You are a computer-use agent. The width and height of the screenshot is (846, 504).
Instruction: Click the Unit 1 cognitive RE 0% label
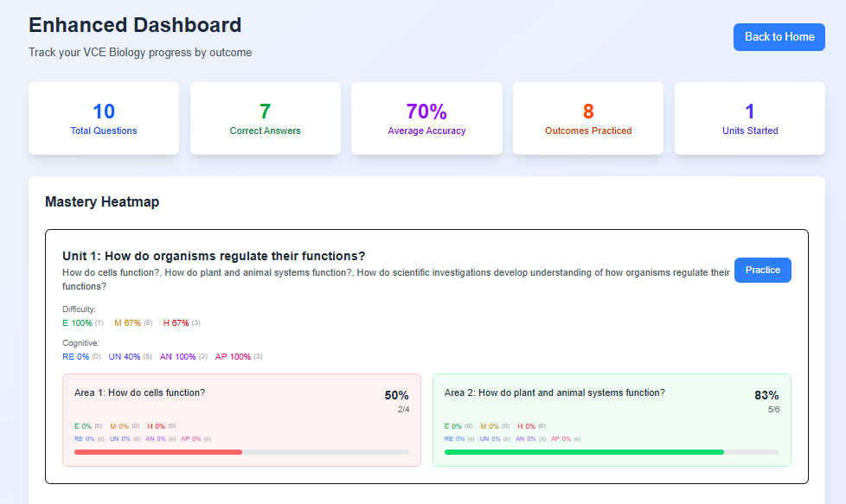(76, 356)
